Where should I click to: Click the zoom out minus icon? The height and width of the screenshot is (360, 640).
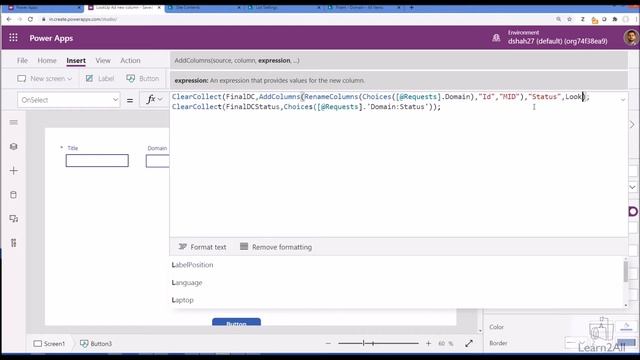[328, 344]
